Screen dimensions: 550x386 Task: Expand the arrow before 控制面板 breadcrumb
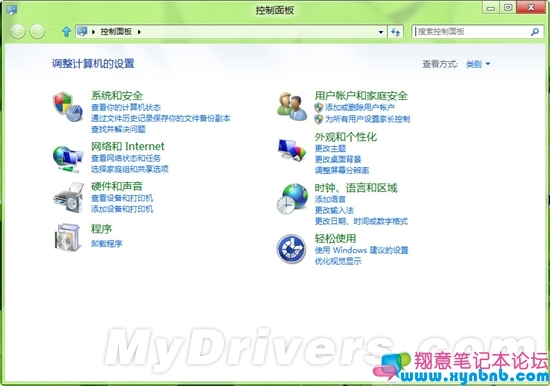[x=94, y=32]
